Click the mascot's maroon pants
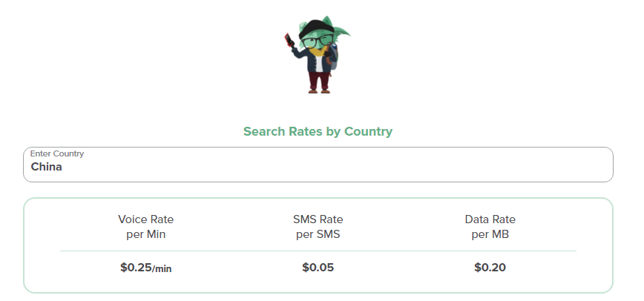This screenshot has height=301, width=644. tap(318, 77)
